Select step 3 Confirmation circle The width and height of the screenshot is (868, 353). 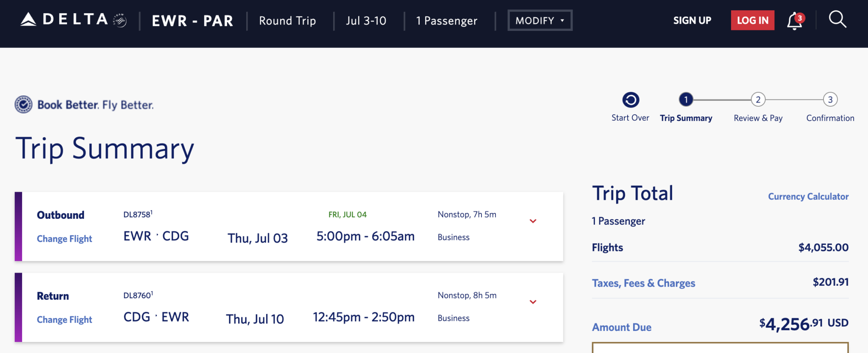[x=830, y=99]
